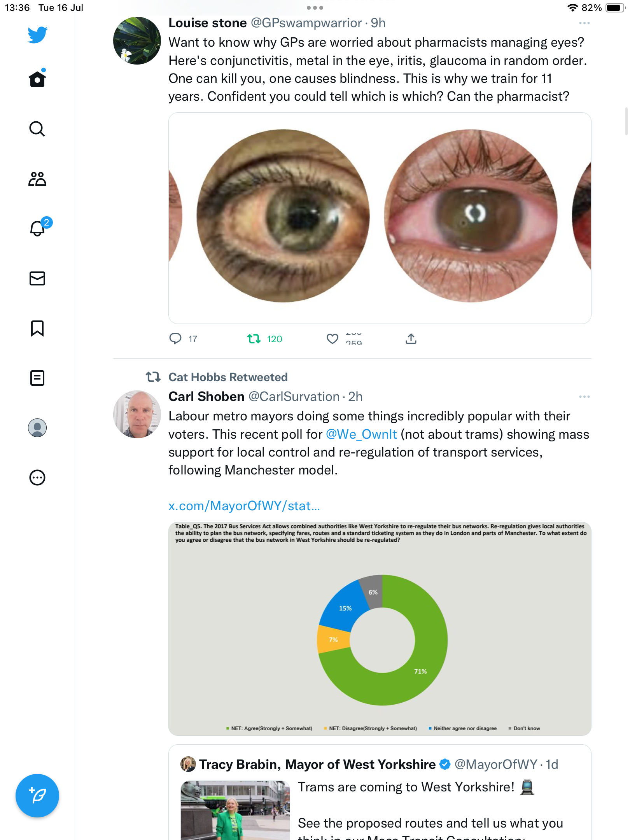
Task: Reply to Louise stone's tweet
Action: (176, 339)
